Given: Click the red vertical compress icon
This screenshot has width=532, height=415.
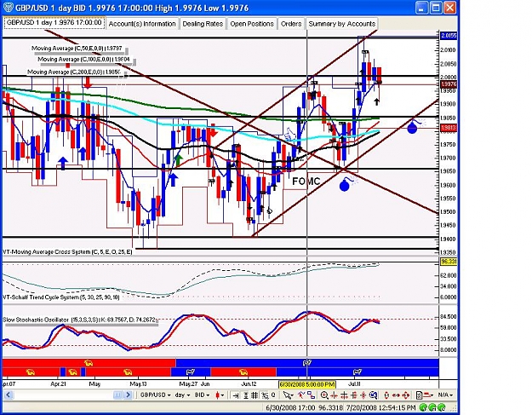Looking at the screenshot, I should 363,395.
